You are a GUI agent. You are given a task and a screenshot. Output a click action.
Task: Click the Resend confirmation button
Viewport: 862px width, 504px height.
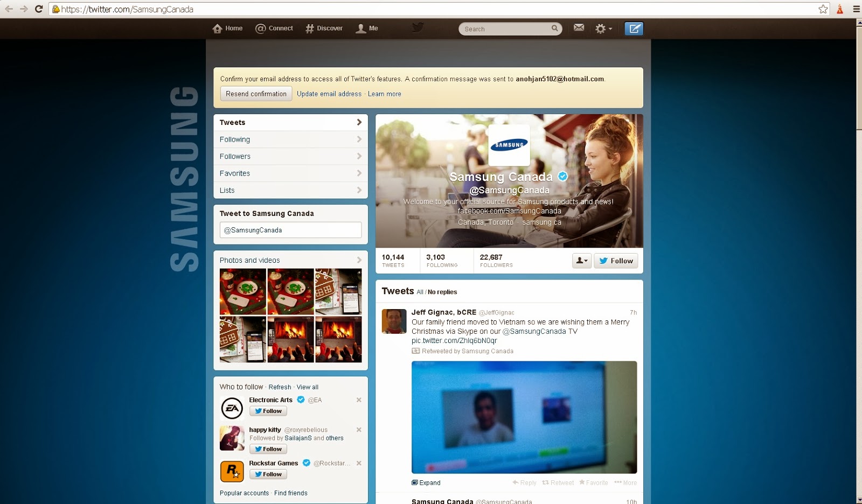coord(256,94)
